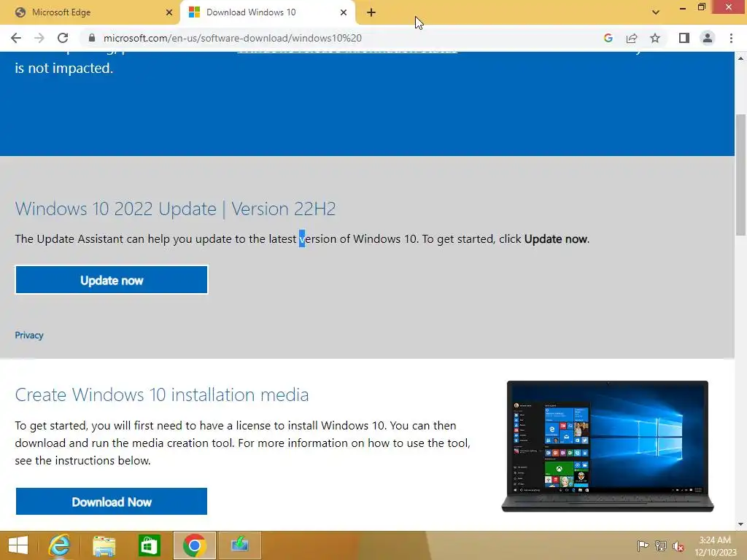Click the page scrollbar up arrow

[x=741, y=58]
